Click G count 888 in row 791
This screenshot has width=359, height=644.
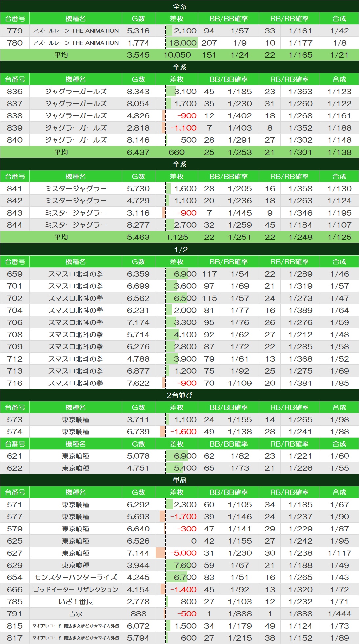pos(138,614)
